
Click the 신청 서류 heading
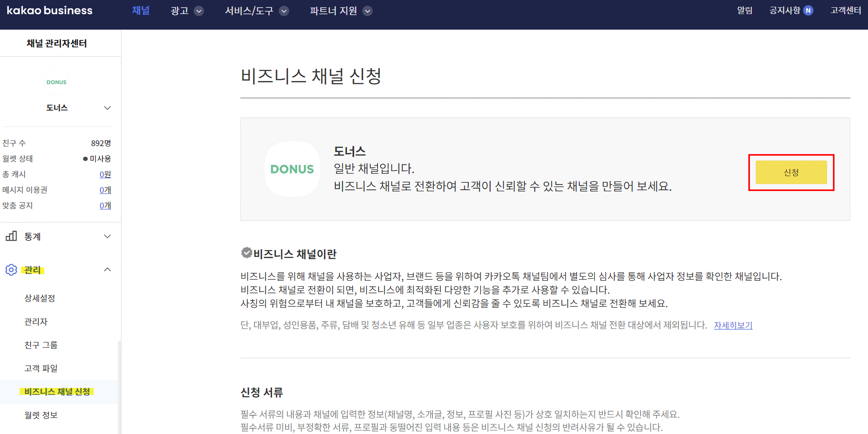coord(262,392)
